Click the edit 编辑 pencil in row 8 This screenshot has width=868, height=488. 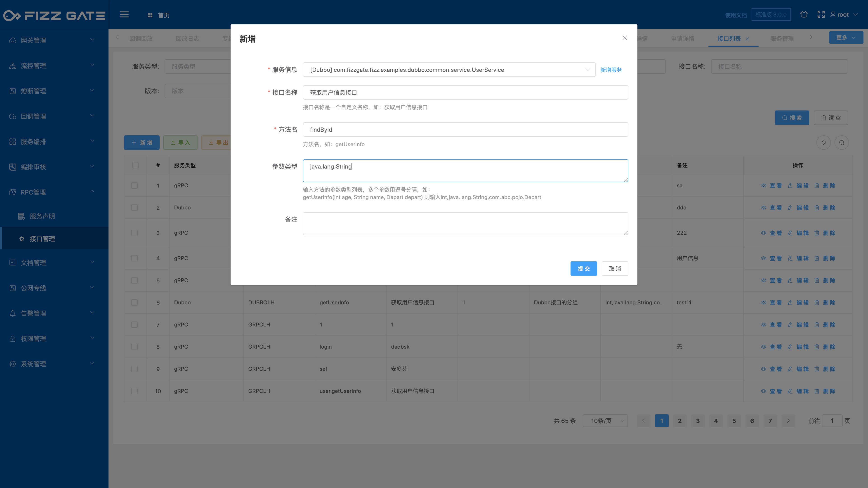(x=790, y=347)
